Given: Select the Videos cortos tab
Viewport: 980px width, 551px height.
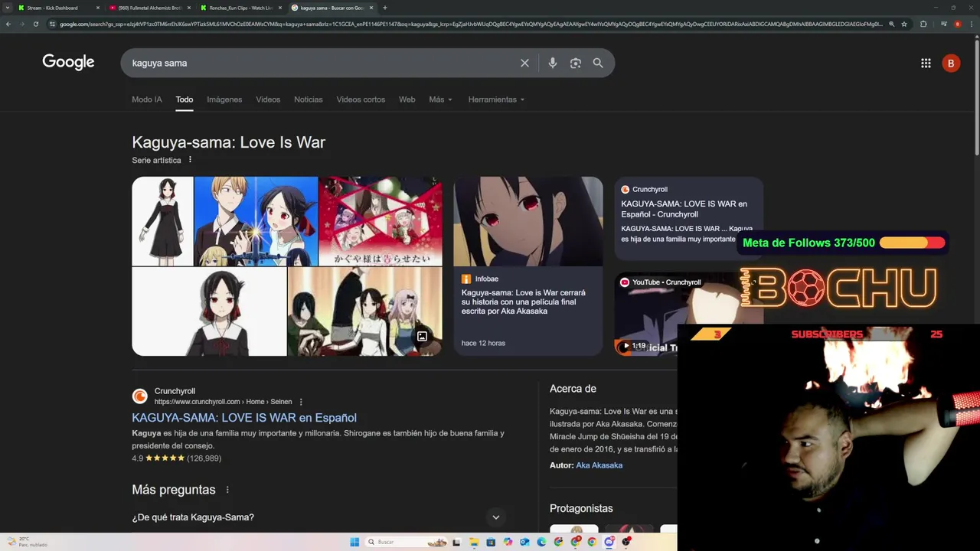Looking at the screenshot, I should [x=361, y=99].
